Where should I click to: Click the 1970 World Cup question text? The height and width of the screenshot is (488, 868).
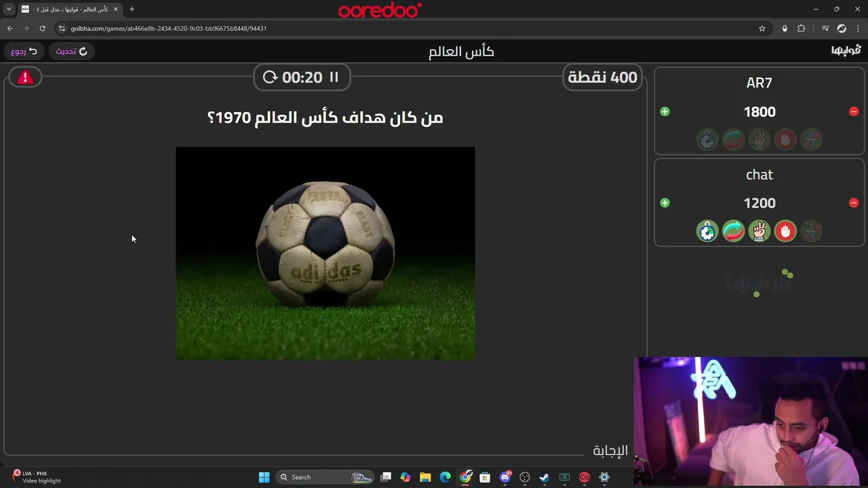(325, 118)
